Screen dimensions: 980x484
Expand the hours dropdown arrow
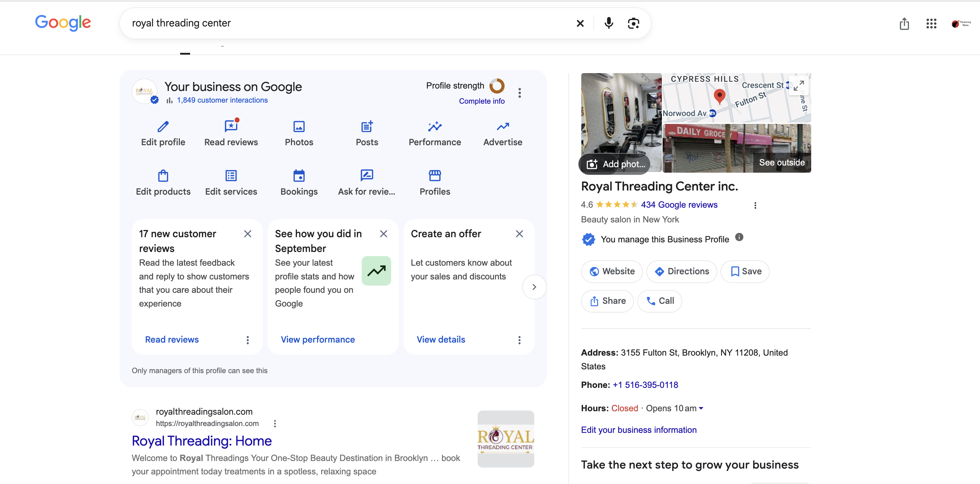pyautogui.click(x=701, y=408)
